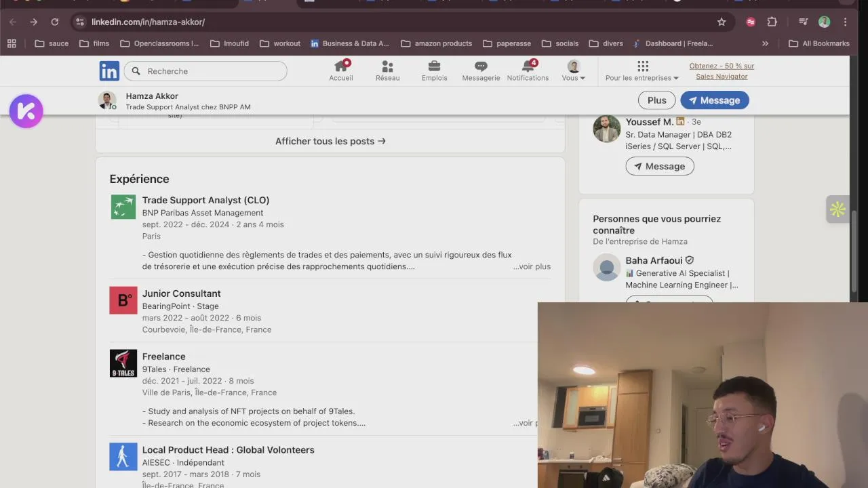Open the media control toolbar icon
Viewport: 868px width, 488px height.
click(803, 22)
